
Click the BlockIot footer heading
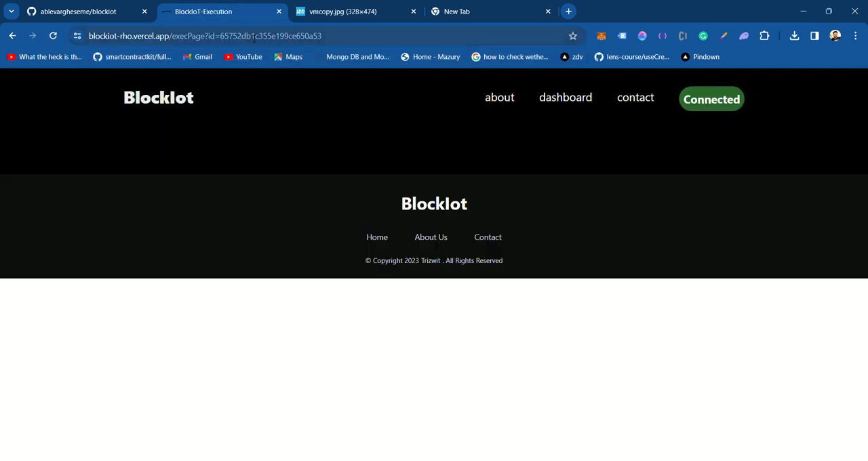pyautogui.click(x=434, y=204)
